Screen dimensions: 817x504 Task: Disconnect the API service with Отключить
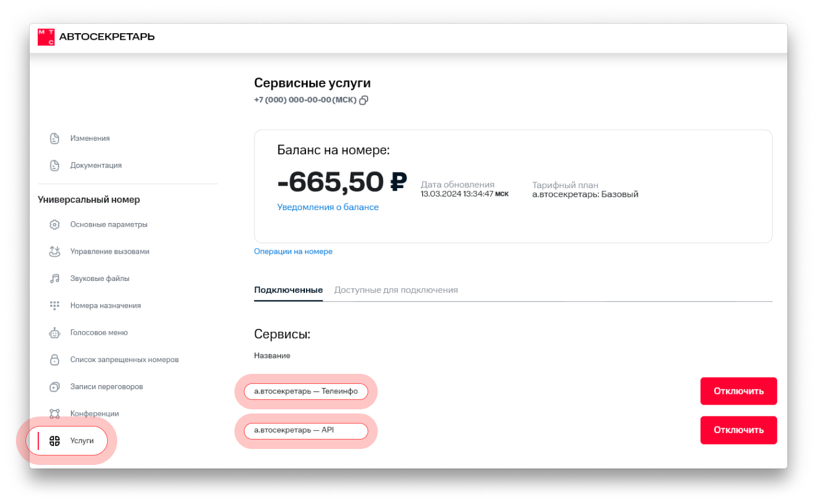tap(738, 430)
